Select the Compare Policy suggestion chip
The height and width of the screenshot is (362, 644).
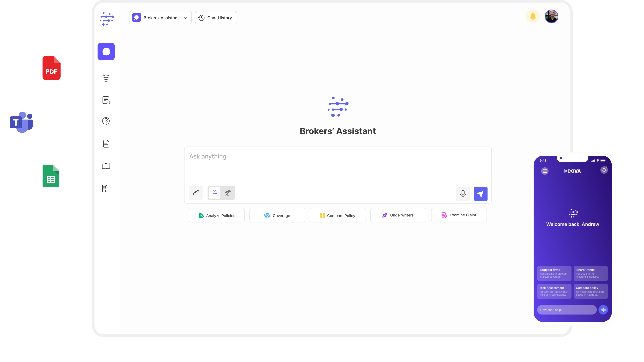click(338, 215)
